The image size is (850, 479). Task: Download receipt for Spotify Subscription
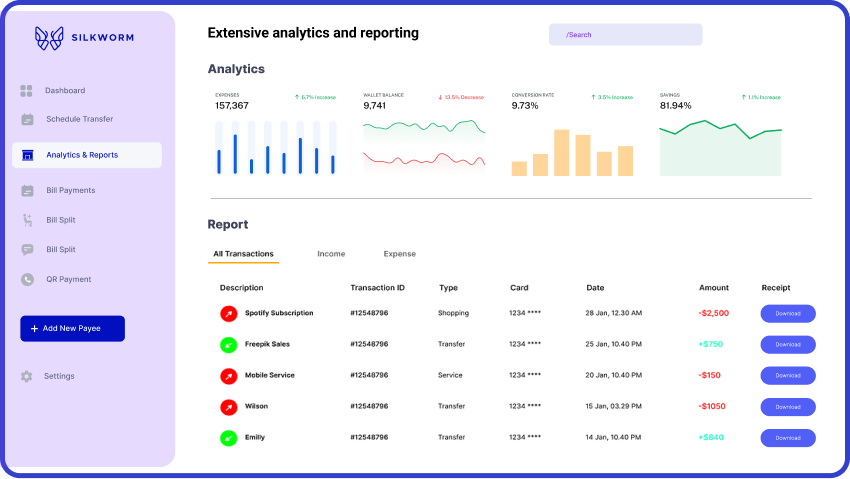(x=787, y=314)
